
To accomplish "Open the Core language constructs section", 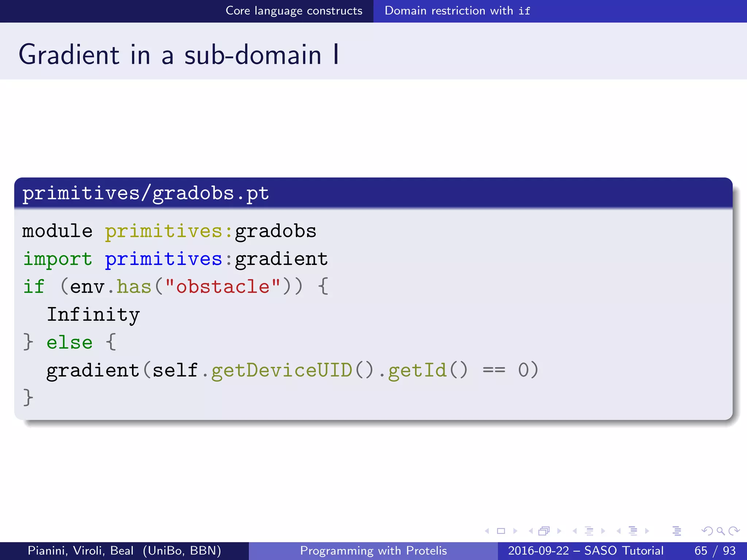I will click(294, 11).
